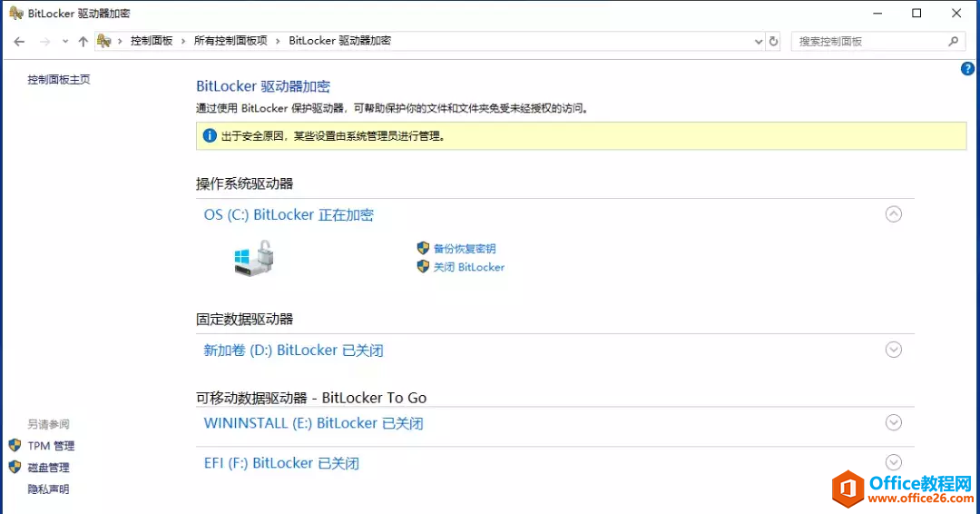Refresh the control panel view
The height and width of the screenshot is (514, 980).
point(774,41)
